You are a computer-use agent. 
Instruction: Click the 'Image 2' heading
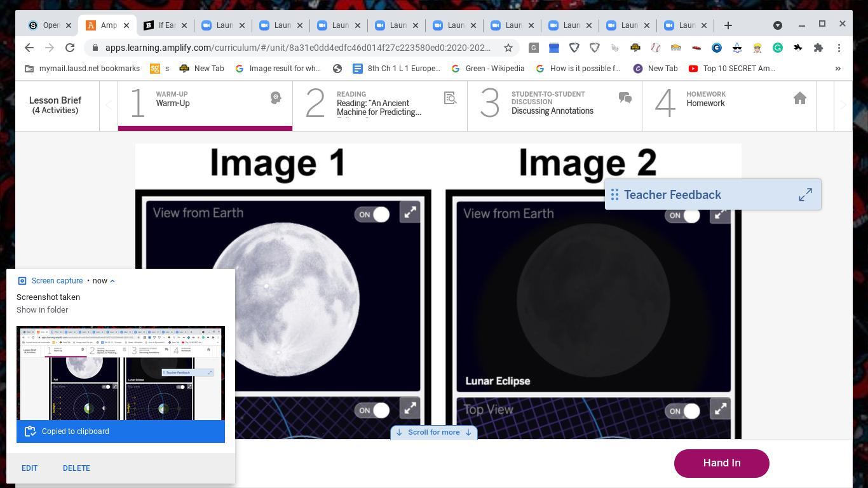tap(588, 163)
